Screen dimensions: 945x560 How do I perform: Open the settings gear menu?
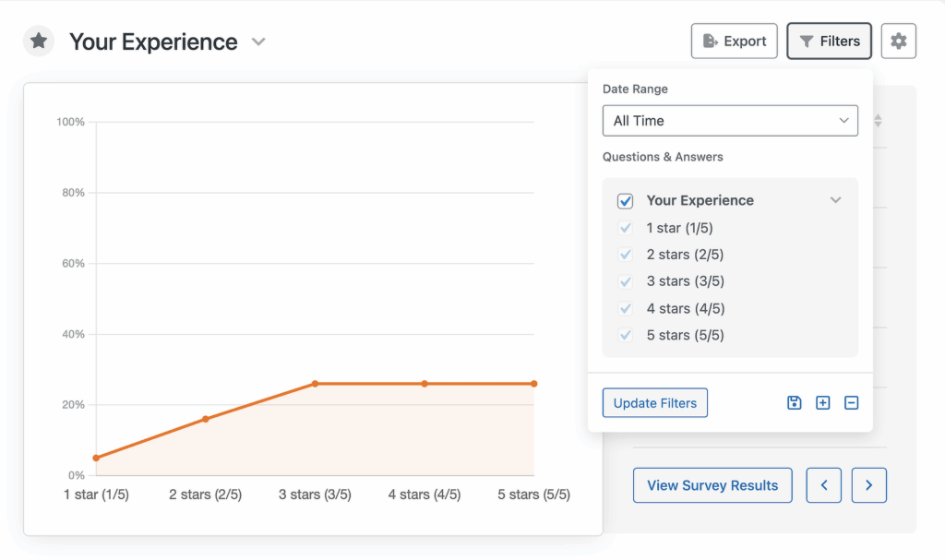pos(898,42)
